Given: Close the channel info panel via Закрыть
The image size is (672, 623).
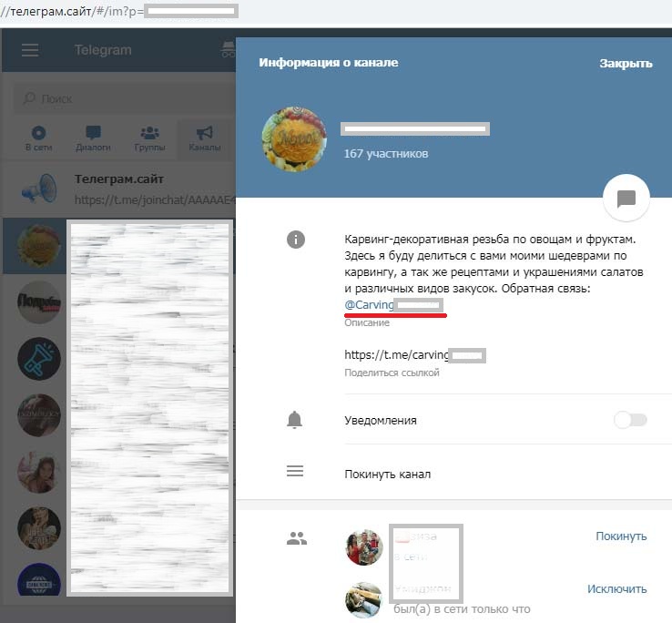Looking at the screenshot, I should 626,64.
